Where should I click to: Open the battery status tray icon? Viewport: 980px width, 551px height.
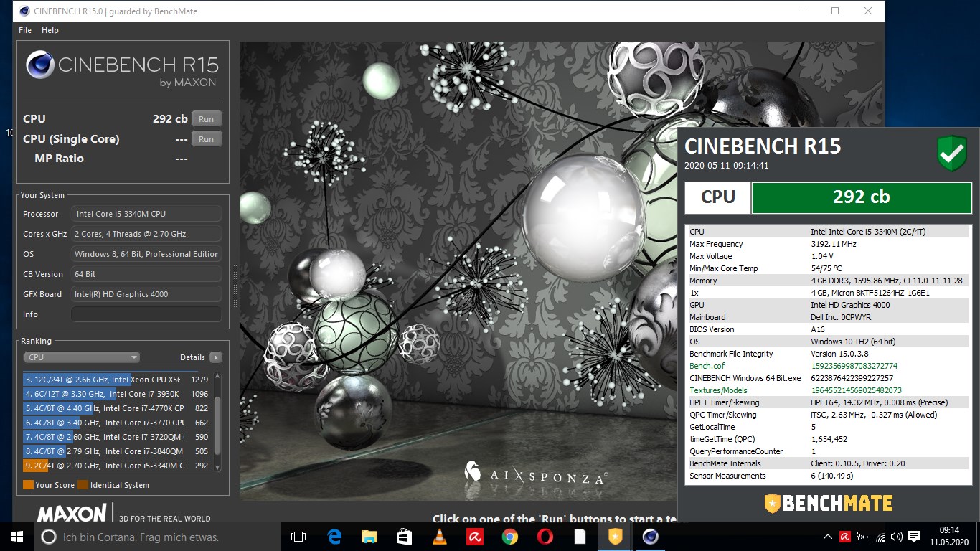[862, 537]
